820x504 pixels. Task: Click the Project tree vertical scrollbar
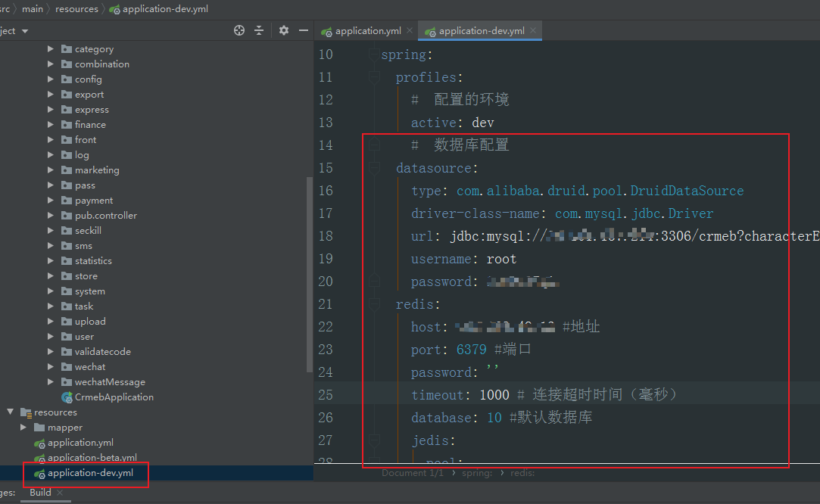310,275
